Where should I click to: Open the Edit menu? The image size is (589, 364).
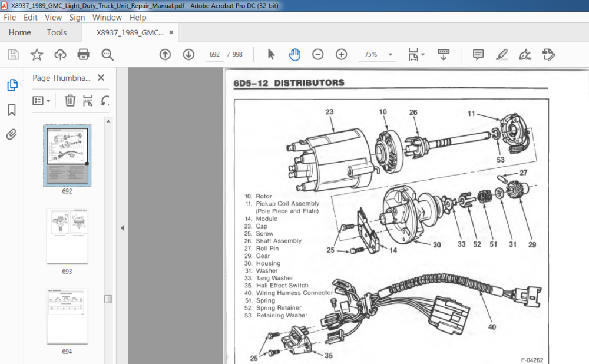[30, 18]
